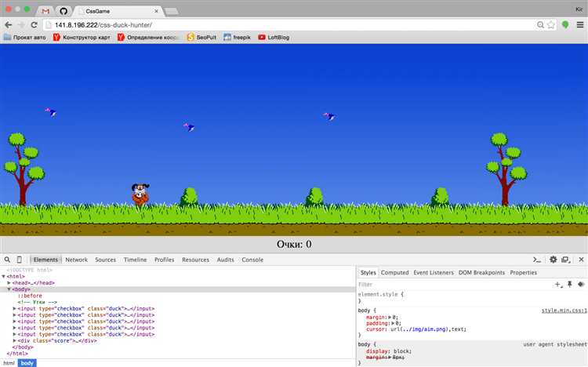588x367 pixels.
Task: Select the DOM Breakpoints sidebar tab
Action: (x=481, y=272)
